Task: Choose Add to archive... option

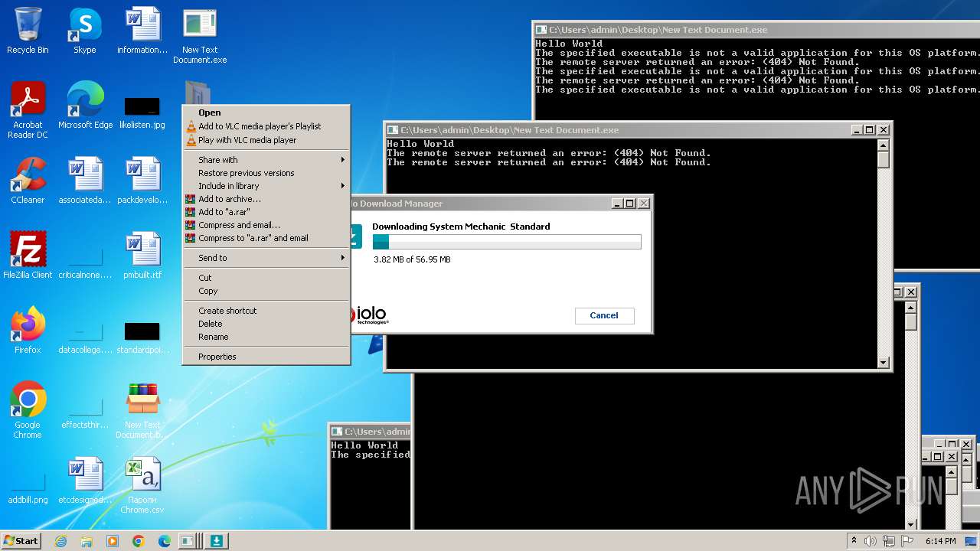Action: click(266, 199)
